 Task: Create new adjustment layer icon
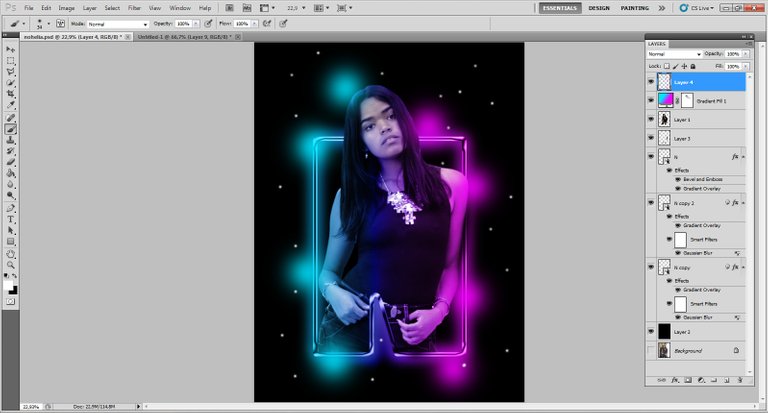(x=701, y=380)
